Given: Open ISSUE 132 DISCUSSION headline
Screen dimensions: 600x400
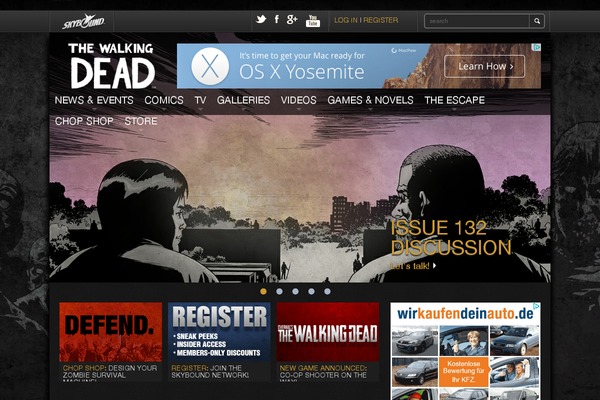Looking at the screenshot, I should click(451, 238).
